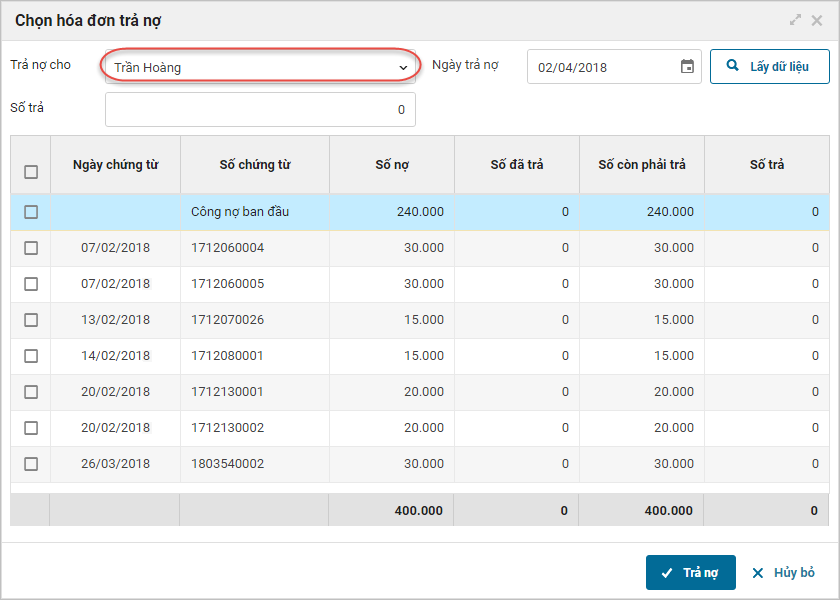The width and height of the screenshot is (840, 600).
Task: Click the Số nợ column header
Action: (392, 165)
